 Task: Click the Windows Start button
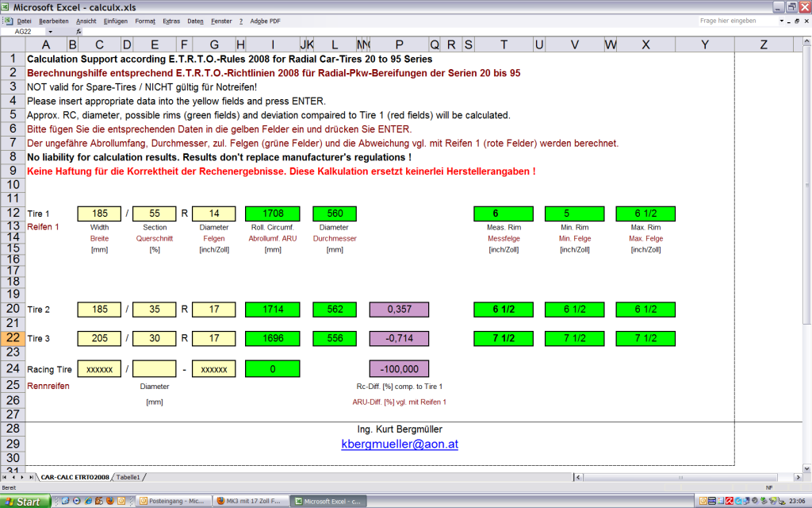tap(25, 502)
